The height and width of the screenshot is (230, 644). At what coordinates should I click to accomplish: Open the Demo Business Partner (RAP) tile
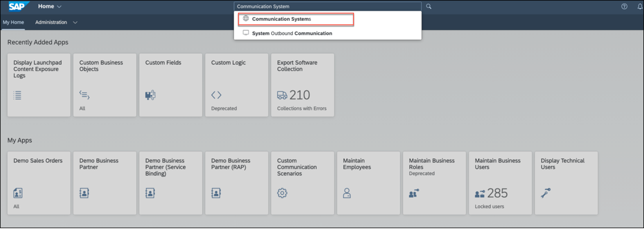tap(236, 183)
